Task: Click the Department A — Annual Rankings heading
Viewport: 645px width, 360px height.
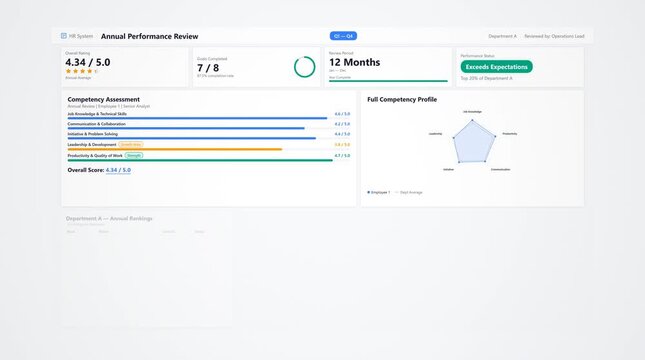Action: pyautogui.click(x=109, y=218)
